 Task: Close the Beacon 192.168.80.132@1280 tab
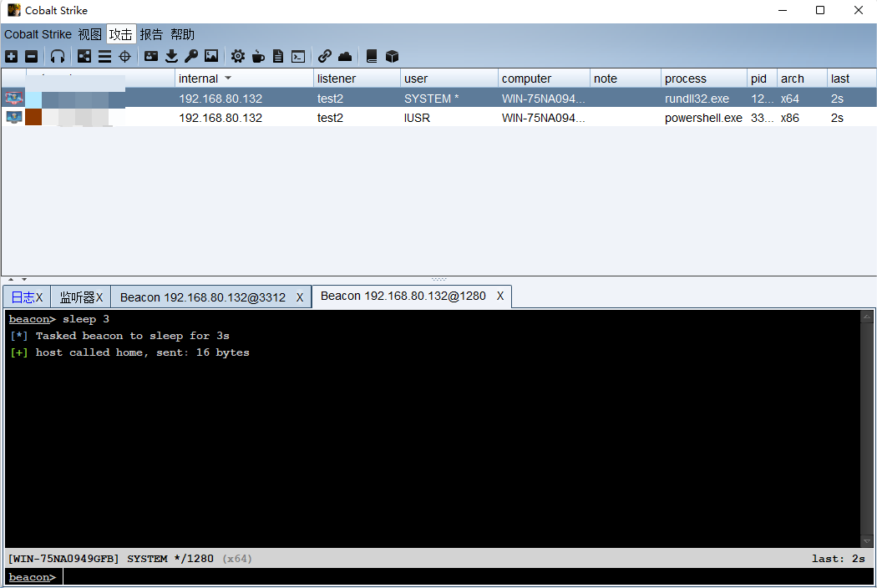coord(500,296)
